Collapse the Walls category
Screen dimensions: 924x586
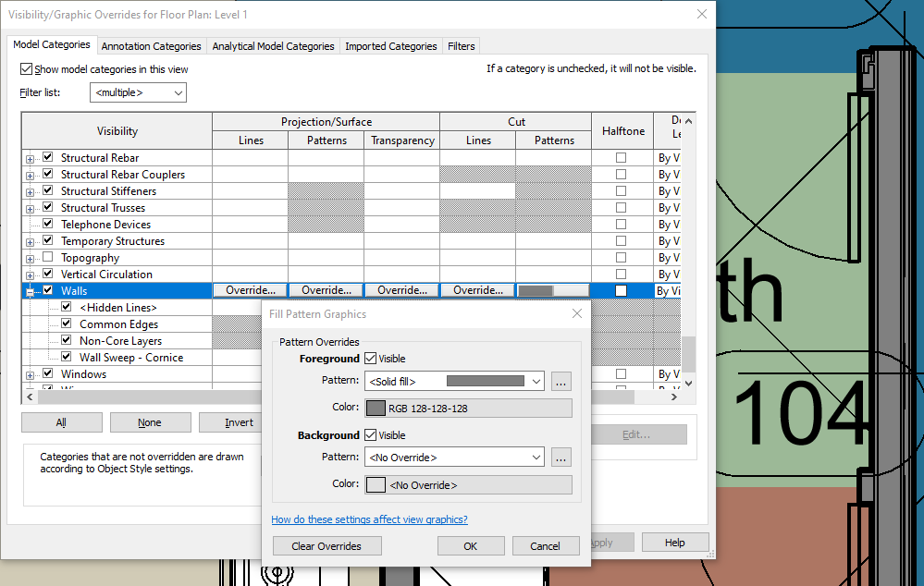pos(30,291)
